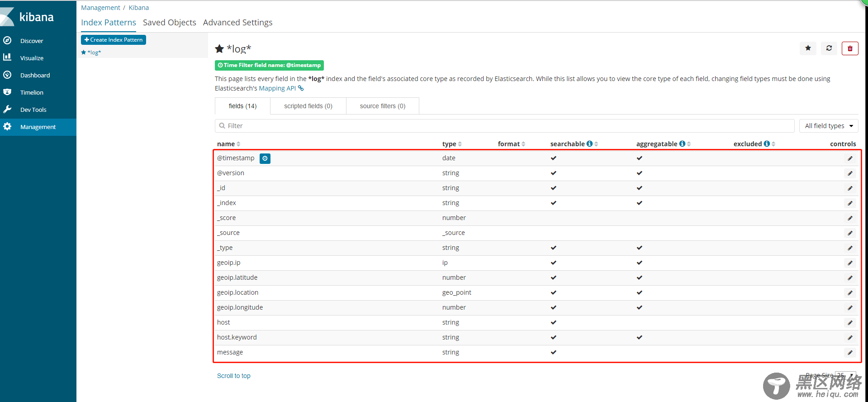Set *log* as default index star button
Viewport: 868px width, 402px height.
(x=808, y=48)
